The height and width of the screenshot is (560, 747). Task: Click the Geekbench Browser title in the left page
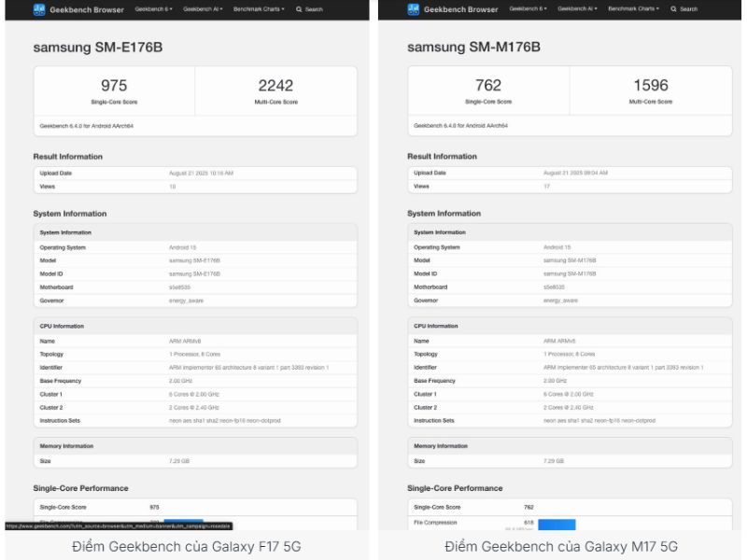(87, 9)
